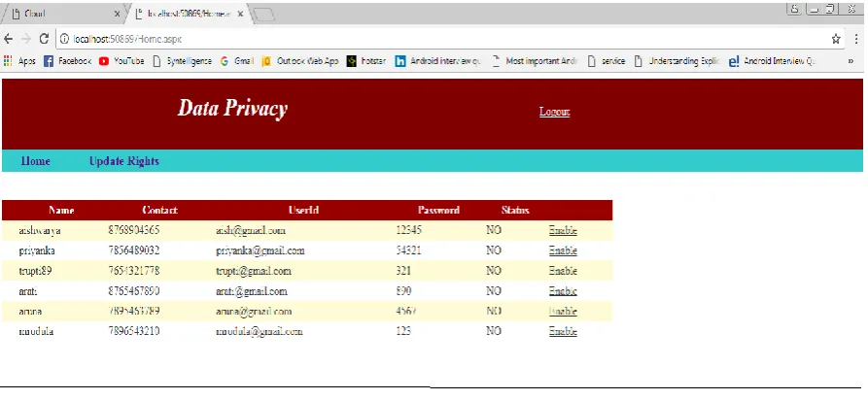Click the name priyanka in the table

click(x=37, y=250)
